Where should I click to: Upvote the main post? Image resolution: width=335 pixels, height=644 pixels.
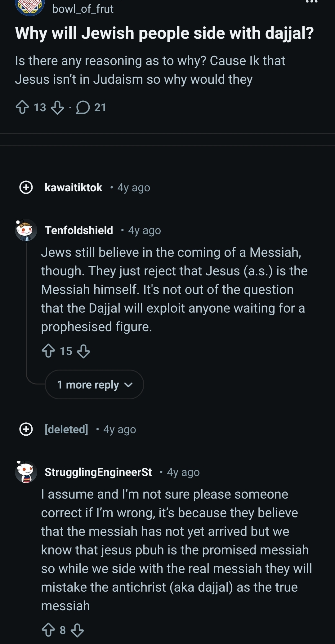point(22,108)
